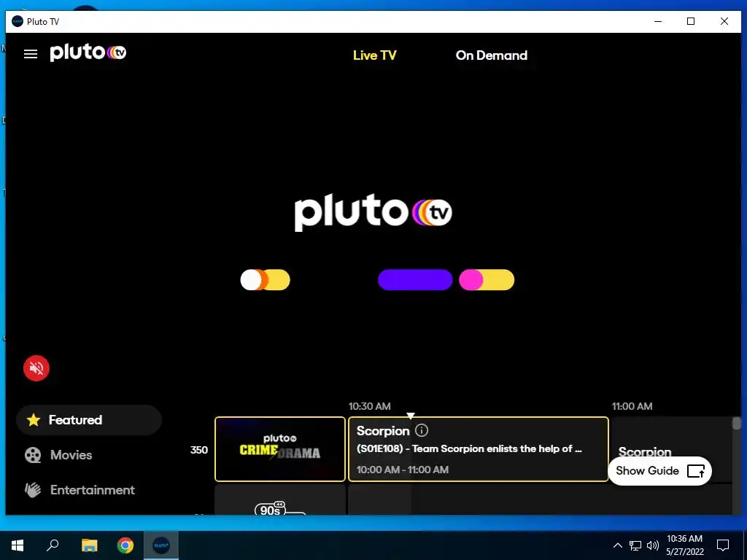Click the guide scrollbar thumb
This screenshot has width=747, height=560.
point(737,424)
